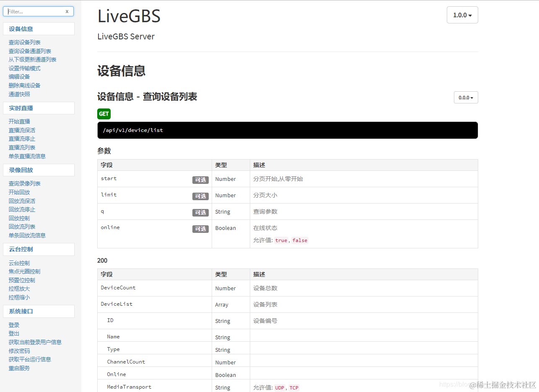This screenshot has height=392, width=539.
Task: Open the 直播流停止 link
Action: 22,139
